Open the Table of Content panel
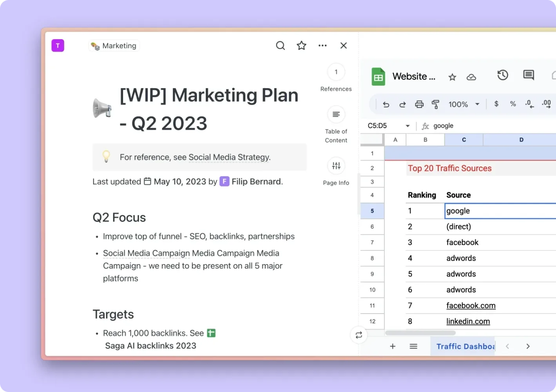The height and width of the screenshot is (392, 556). pos(336,114)
